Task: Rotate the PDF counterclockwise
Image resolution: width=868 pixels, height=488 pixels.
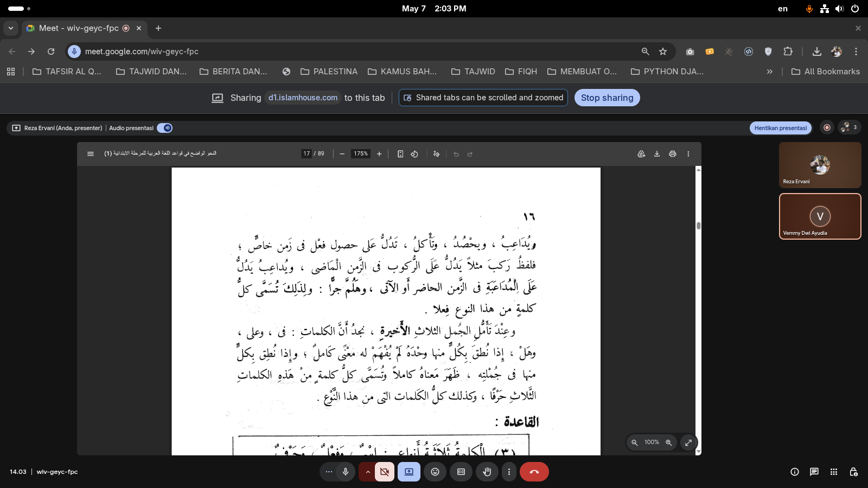Action: click(x=414, y=154)
